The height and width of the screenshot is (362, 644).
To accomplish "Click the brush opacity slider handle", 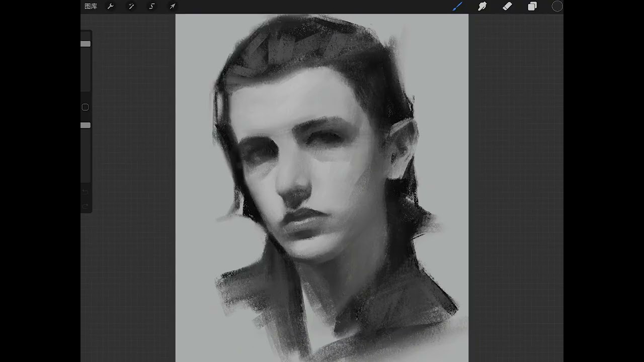I will click(x=86, y=125).
